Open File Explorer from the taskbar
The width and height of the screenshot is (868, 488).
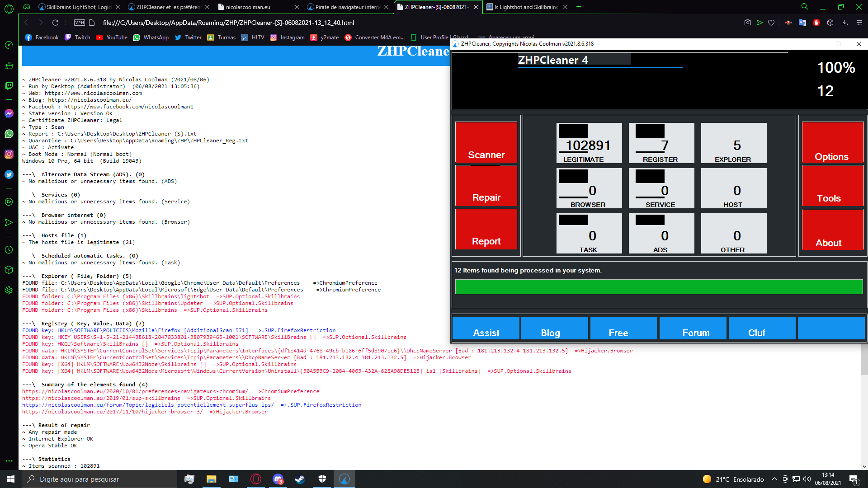click(x=211, y=479)
